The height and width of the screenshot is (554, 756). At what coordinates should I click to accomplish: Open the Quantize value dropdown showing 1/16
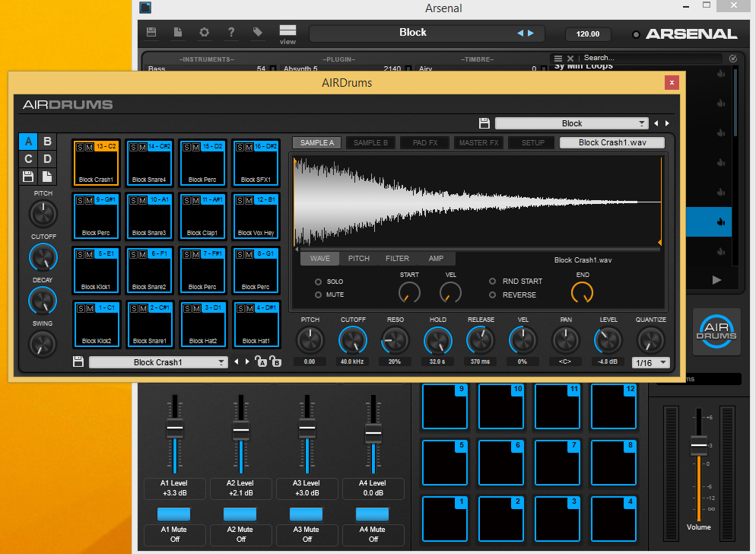[650, 363]
